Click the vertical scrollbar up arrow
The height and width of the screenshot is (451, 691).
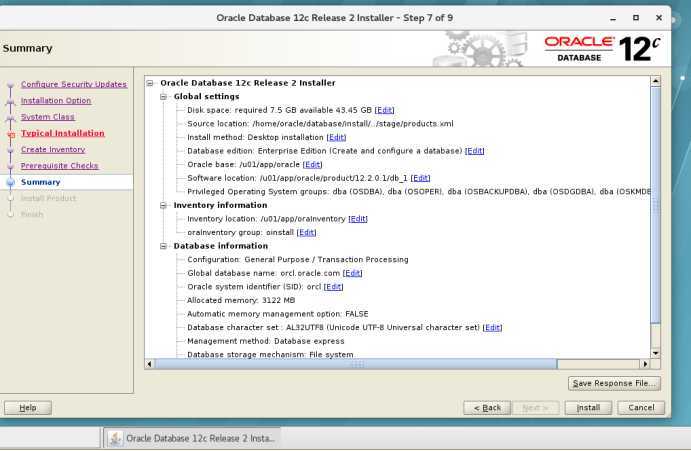point(655,81)
